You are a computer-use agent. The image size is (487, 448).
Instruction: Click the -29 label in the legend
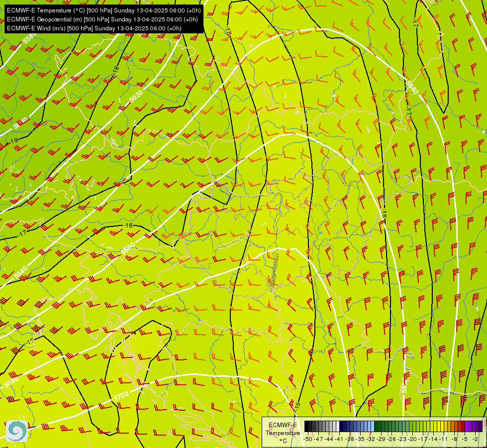tap(381, 439)
